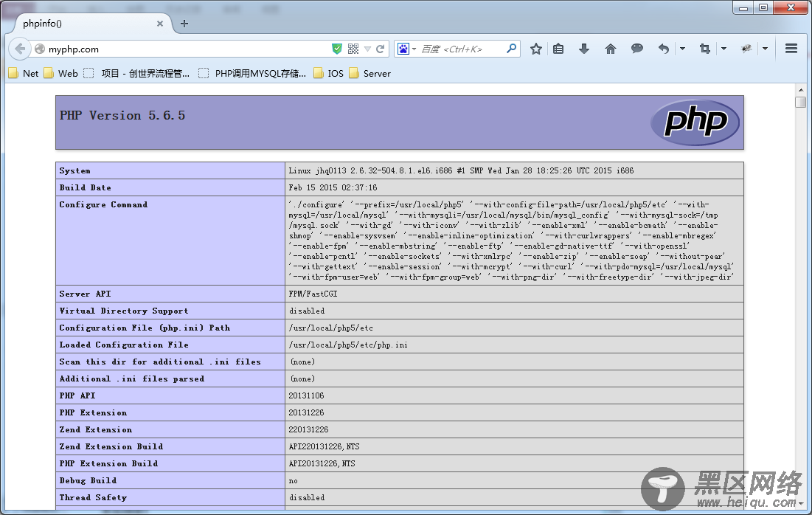Click the Zend Extension value 220131226
Image resolution: width=812 pixels, height=515 pixels.
(x=308, y=429)
